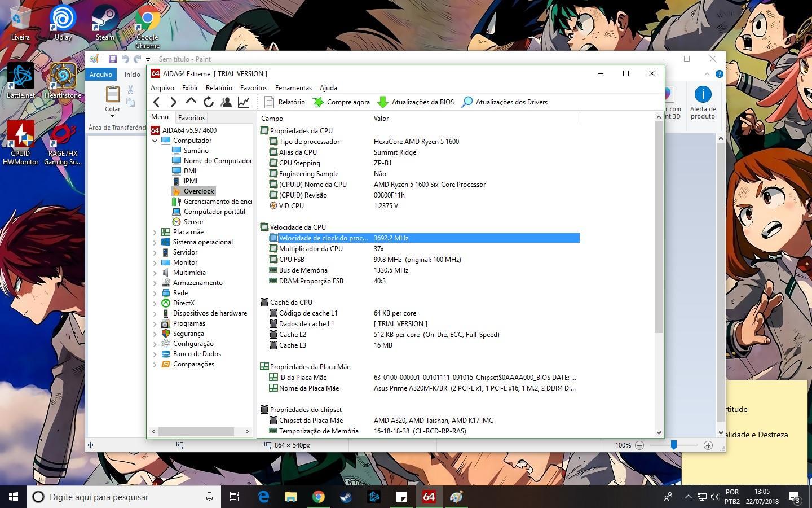This screenshot has height=508, width=812.
Task: Click the Campo column header
Action: pyautogui.click(x=314, y=119)
